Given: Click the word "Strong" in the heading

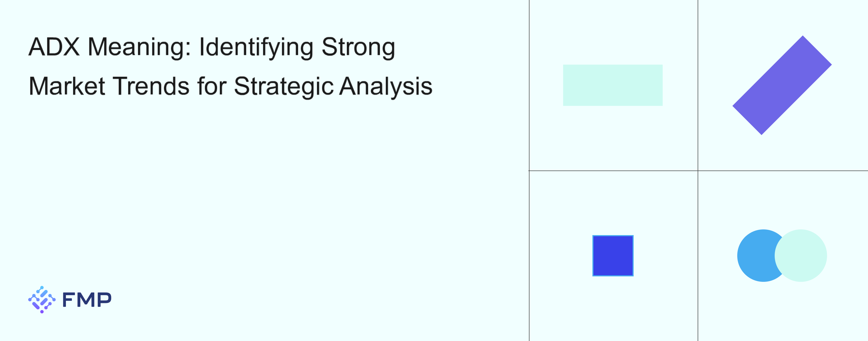Looking at the screenshot, I should click(358, 47).
